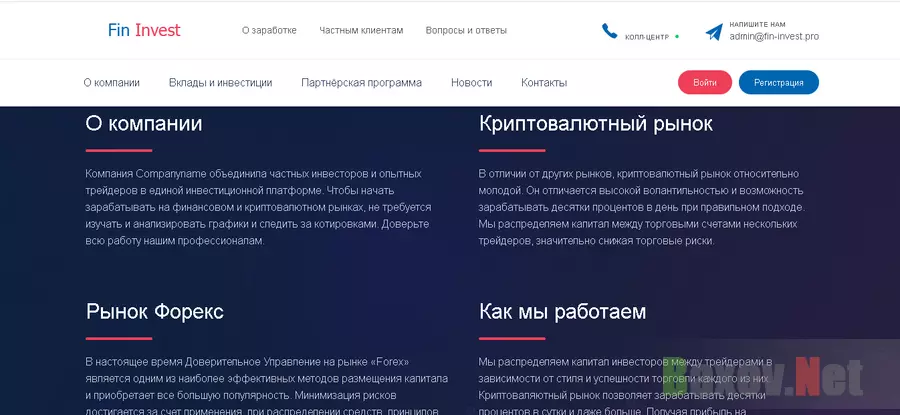The height and width of the screenshot is (415, 900).
Task: Click the НАПИШИТЕ НАМ label
Action: click(757, 25)
